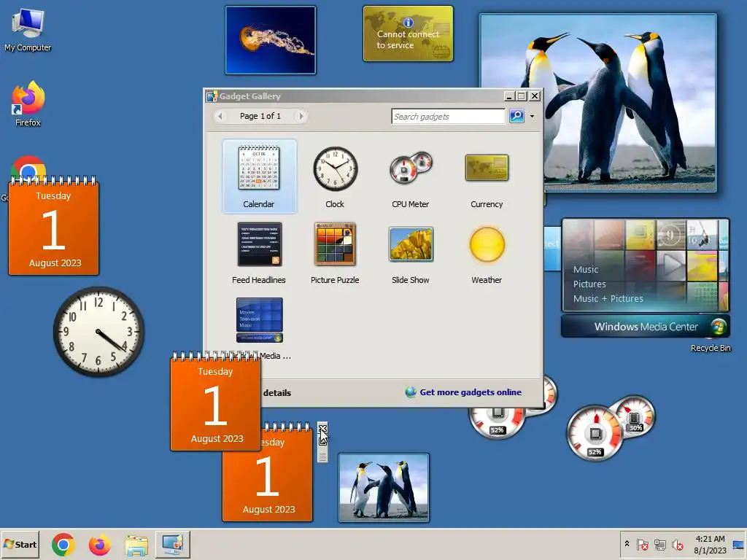Viewport: 747px width, 560px height.
Task: Click the small penguins slide show gadget
Action: (x=384, y=488)
